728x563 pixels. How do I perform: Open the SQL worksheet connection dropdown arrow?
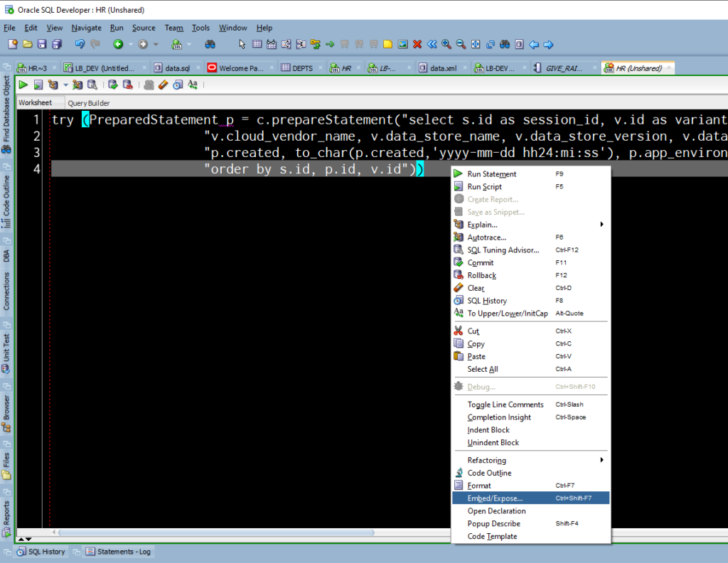click(189, 44)
